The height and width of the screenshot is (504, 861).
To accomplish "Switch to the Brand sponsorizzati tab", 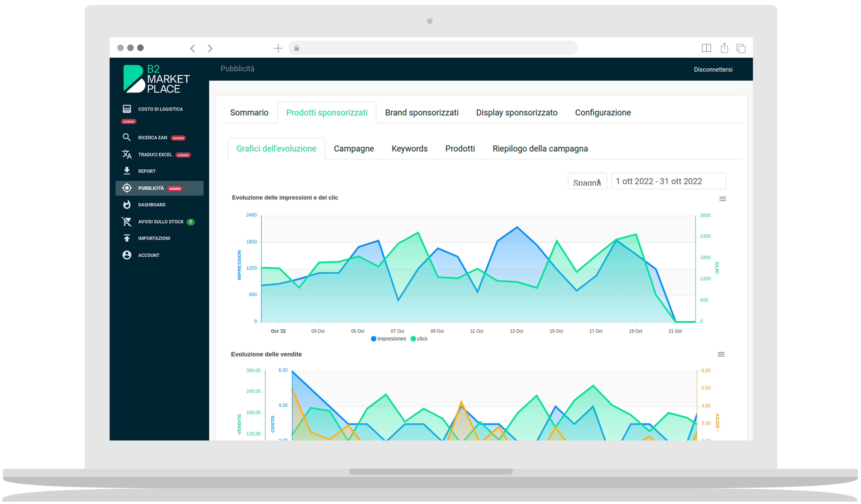I will click(422, 113).
